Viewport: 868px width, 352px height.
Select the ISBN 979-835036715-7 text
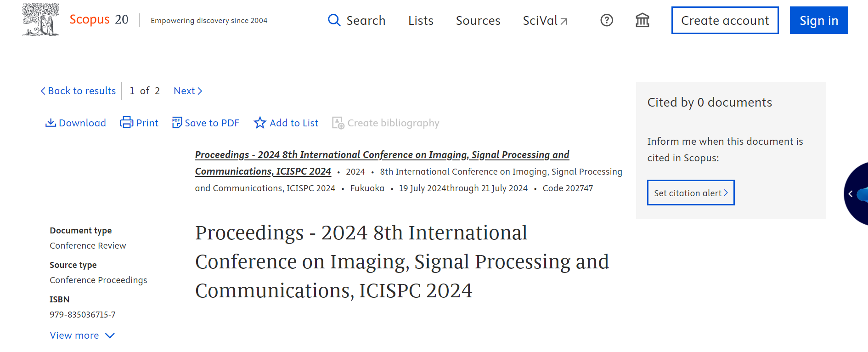pyautogui.click(x=83, y=315)
